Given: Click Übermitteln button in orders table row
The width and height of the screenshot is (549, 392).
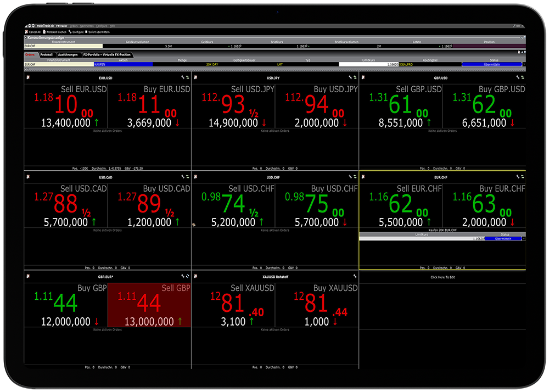Looking at the screenshot, I should coord(491,64).
